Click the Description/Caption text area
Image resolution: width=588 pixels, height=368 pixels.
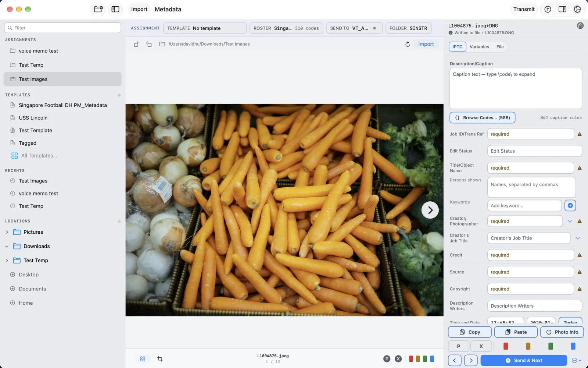[516, 88]
